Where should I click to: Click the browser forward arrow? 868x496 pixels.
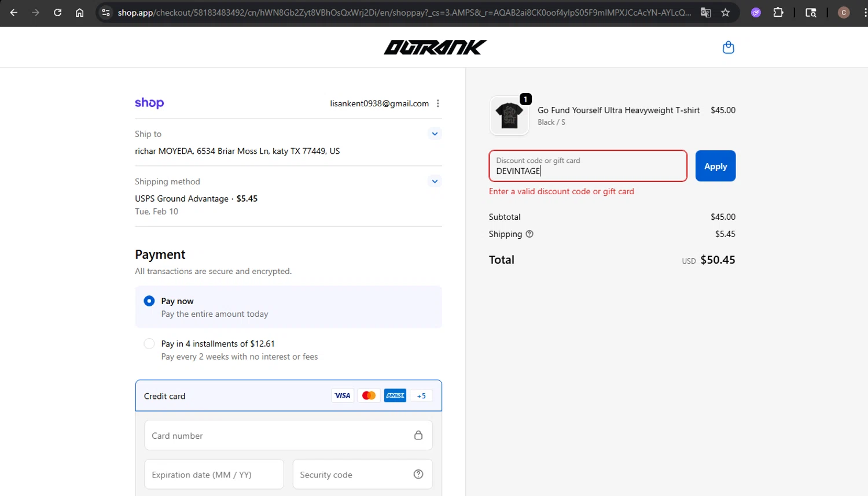coord(36,12)
